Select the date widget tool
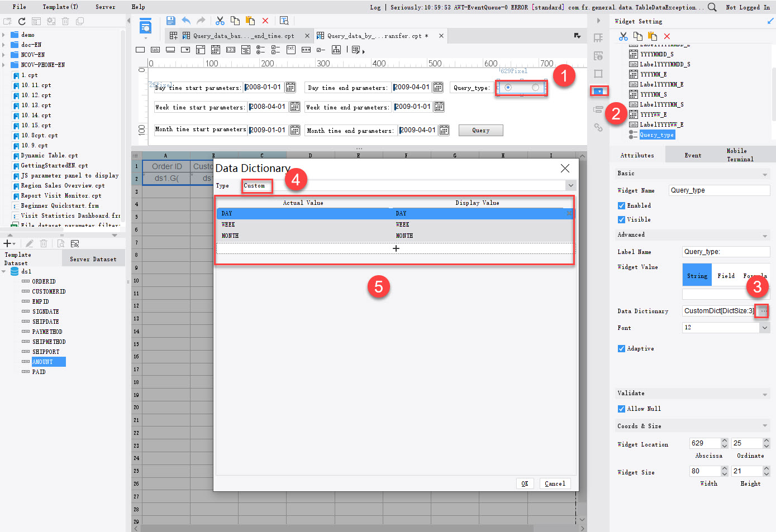 pyautogui.click(x=216, y=50)
